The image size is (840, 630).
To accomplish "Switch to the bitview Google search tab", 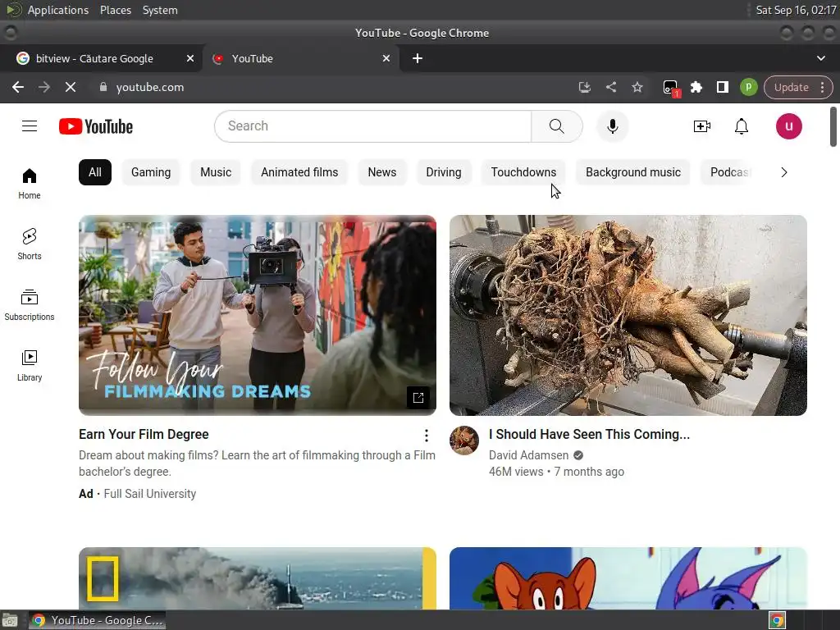I will [94, 58].
